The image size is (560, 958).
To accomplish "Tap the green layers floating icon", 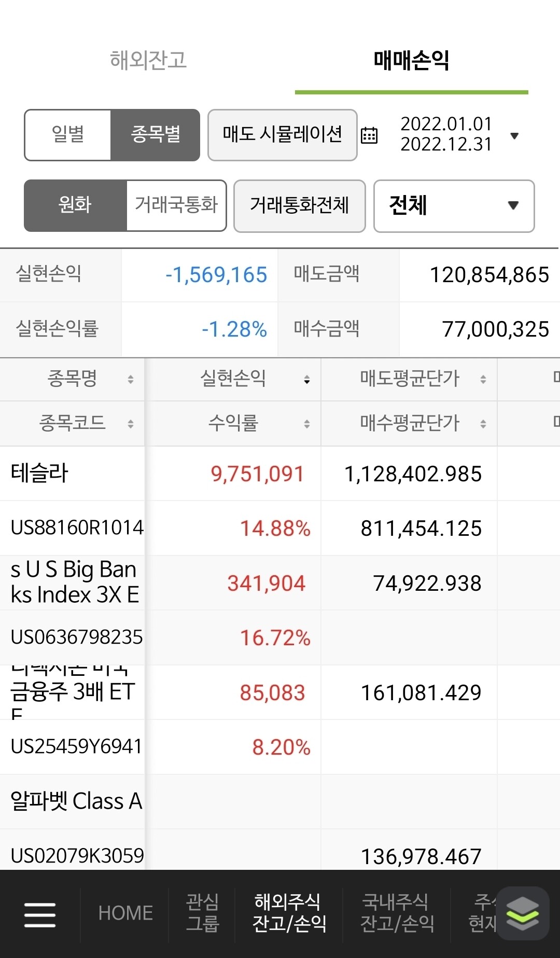I will coord(522,913).
